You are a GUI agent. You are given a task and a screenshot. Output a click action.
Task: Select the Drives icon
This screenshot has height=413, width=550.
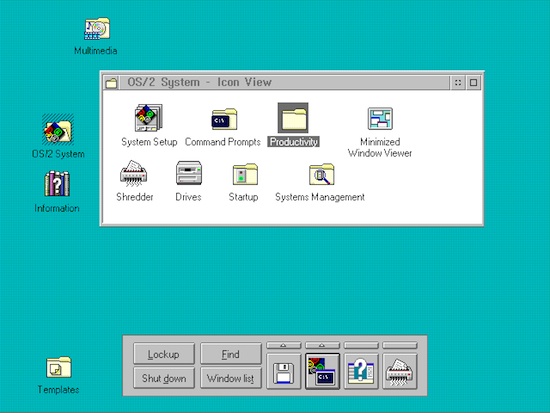point(189,173)
